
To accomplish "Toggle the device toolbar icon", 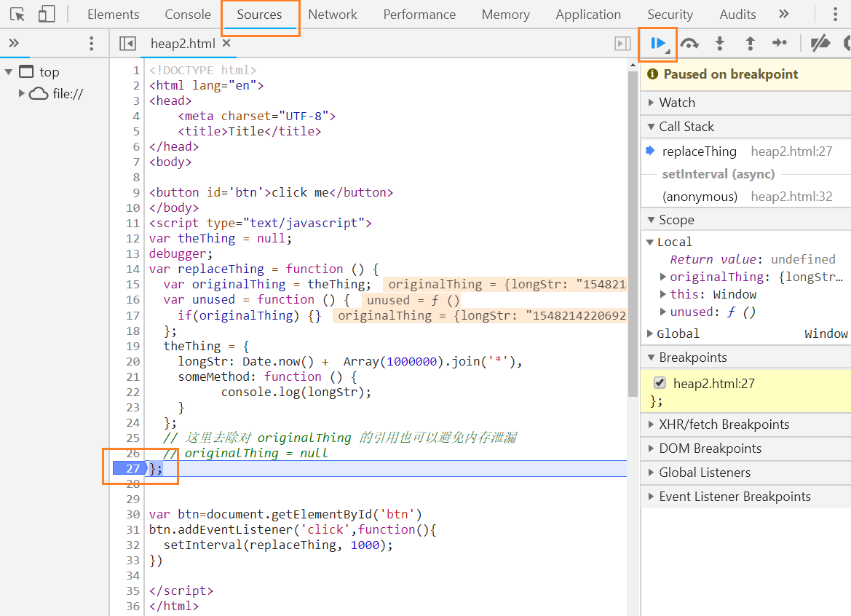I will tap(47, 15).
